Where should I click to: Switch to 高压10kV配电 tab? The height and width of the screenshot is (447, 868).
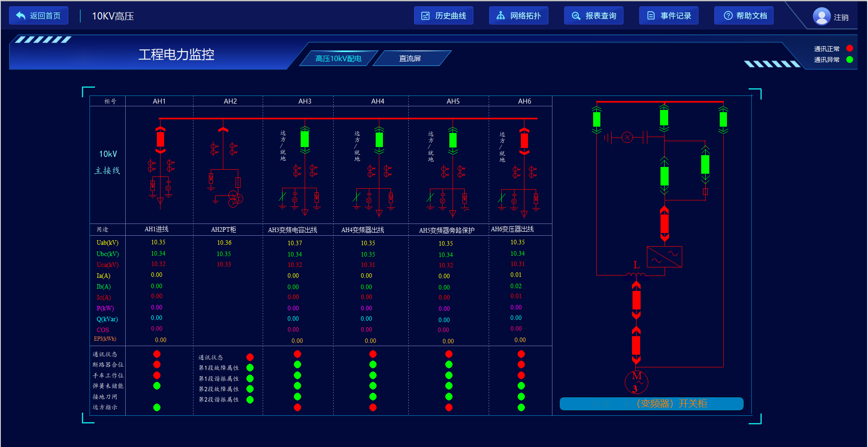point(338,58)
